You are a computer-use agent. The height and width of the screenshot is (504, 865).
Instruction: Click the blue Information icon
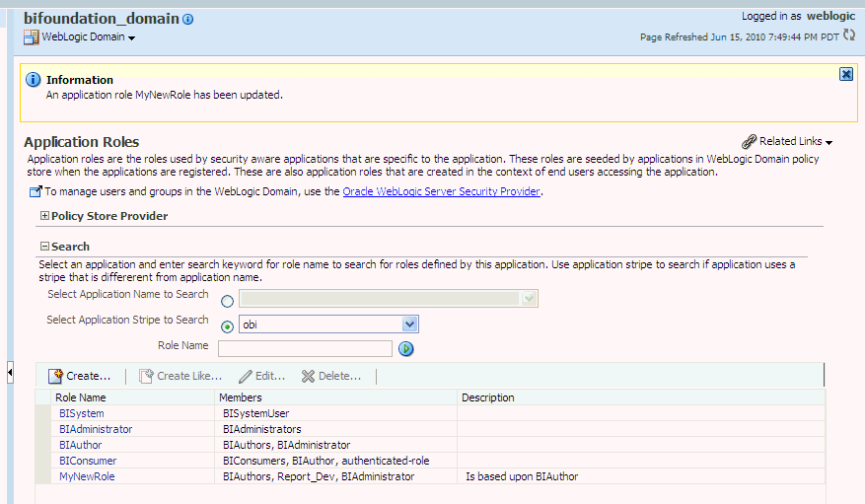pos(34,80)
